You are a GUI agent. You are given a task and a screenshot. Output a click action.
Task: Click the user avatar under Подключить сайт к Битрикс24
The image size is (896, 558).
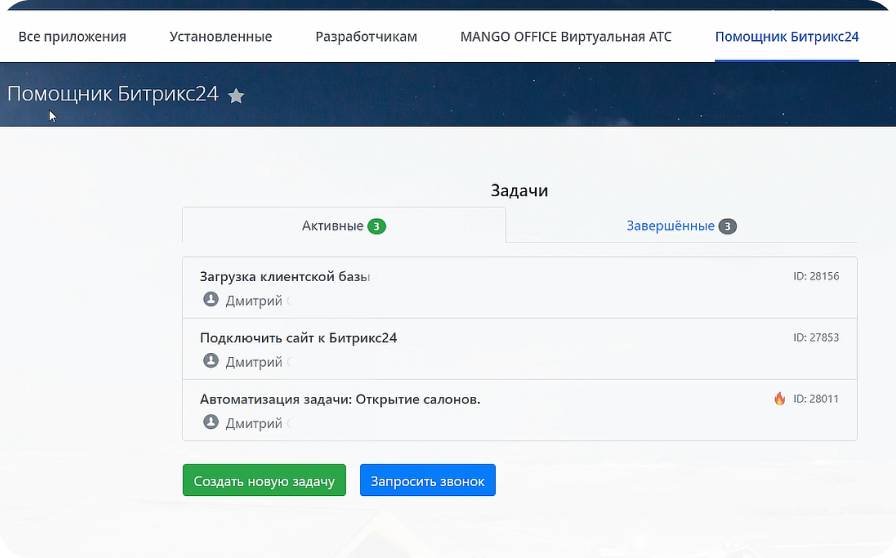coord(211,361)
